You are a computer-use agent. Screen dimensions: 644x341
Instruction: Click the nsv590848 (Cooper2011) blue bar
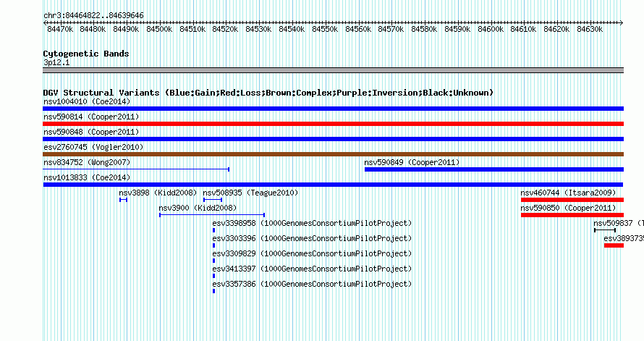pos(333,139)
